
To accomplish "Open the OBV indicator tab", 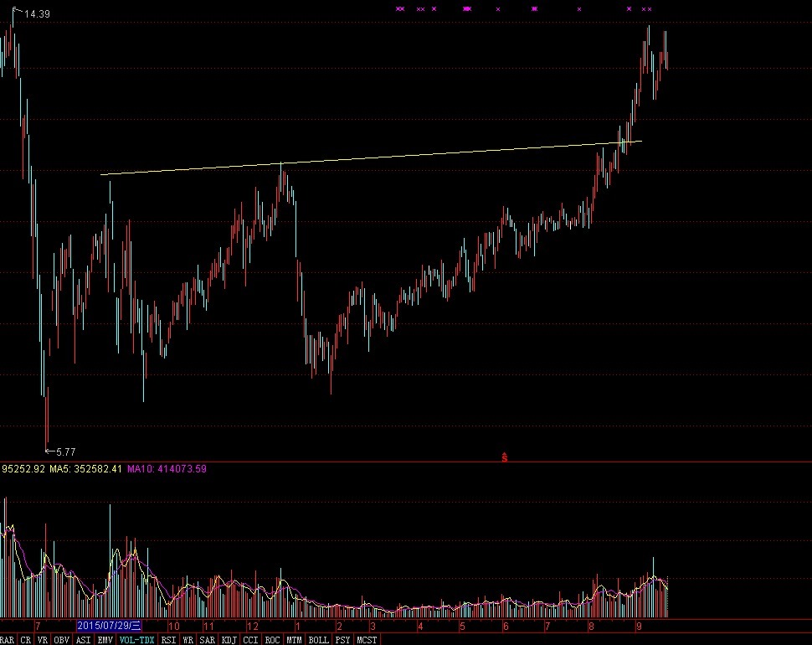I will [62, 640].
